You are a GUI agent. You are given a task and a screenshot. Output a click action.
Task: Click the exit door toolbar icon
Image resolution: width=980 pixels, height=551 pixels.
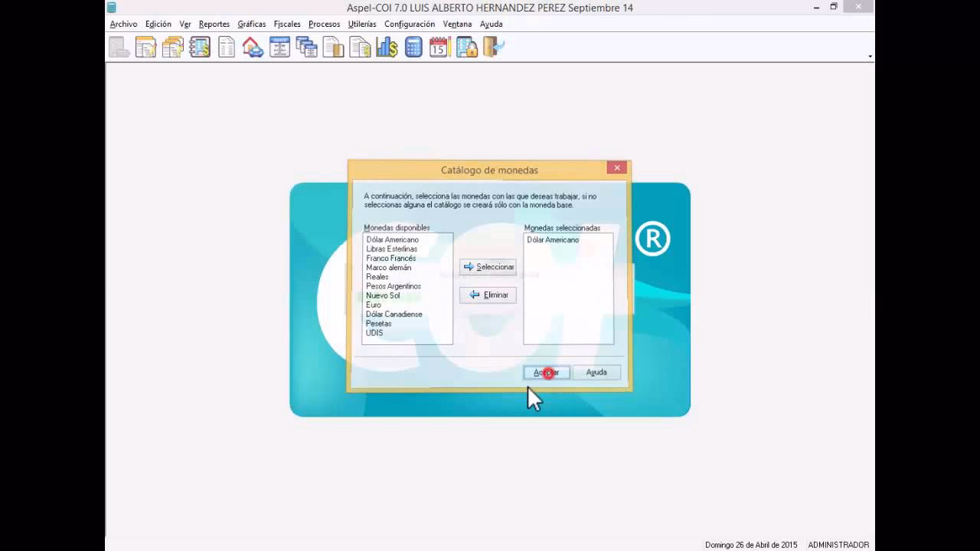pos(494,47)
